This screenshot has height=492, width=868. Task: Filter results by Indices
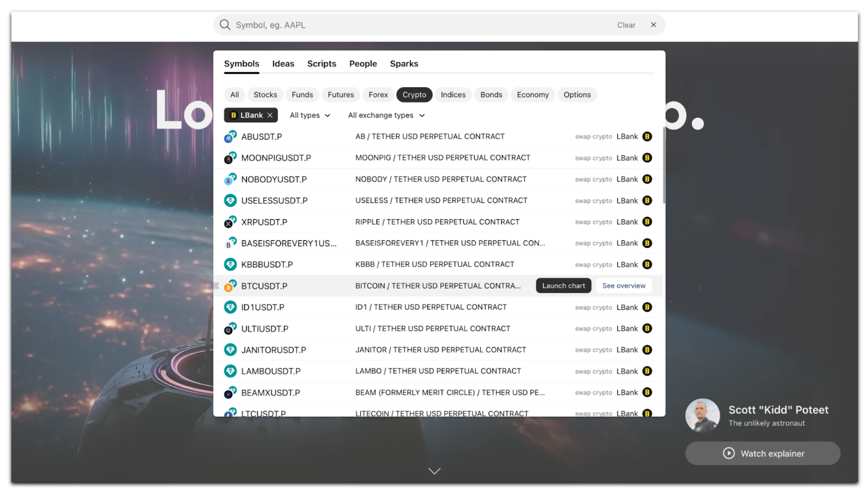click(453, 94)
